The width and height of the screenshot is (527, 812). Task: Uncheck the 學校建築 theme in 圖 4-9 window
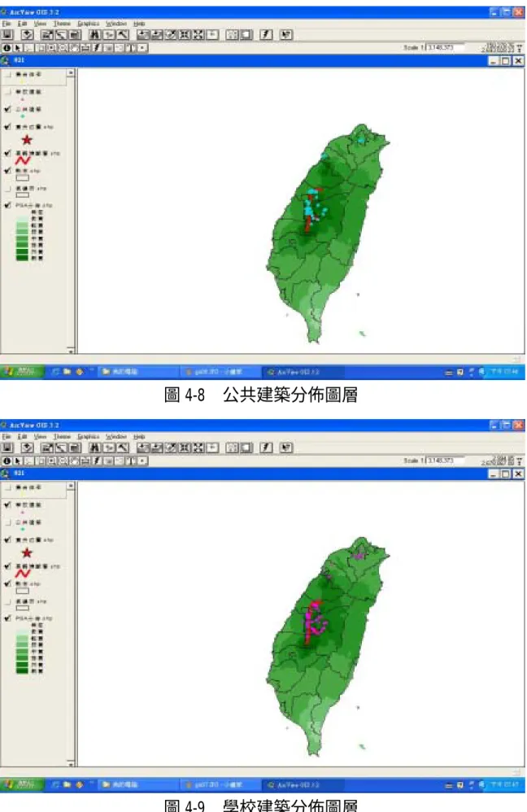[x=7, y=505]
